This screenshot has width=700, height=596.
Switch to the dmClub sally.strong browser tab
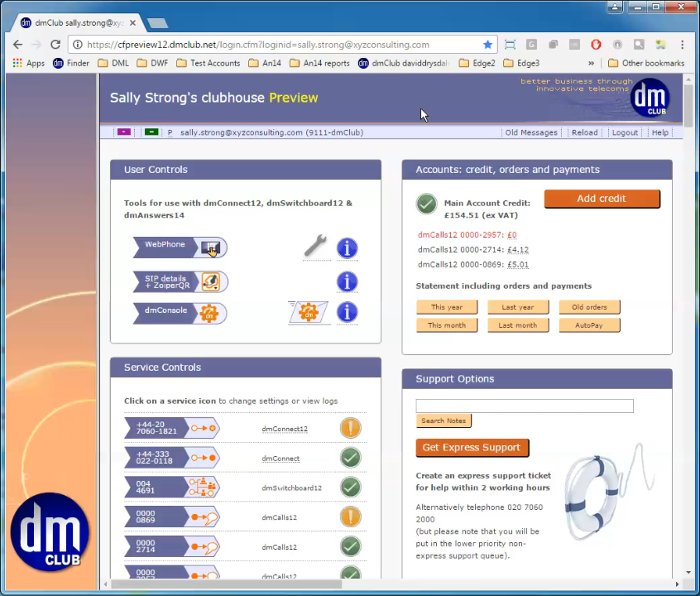click(x=76, y=23)
